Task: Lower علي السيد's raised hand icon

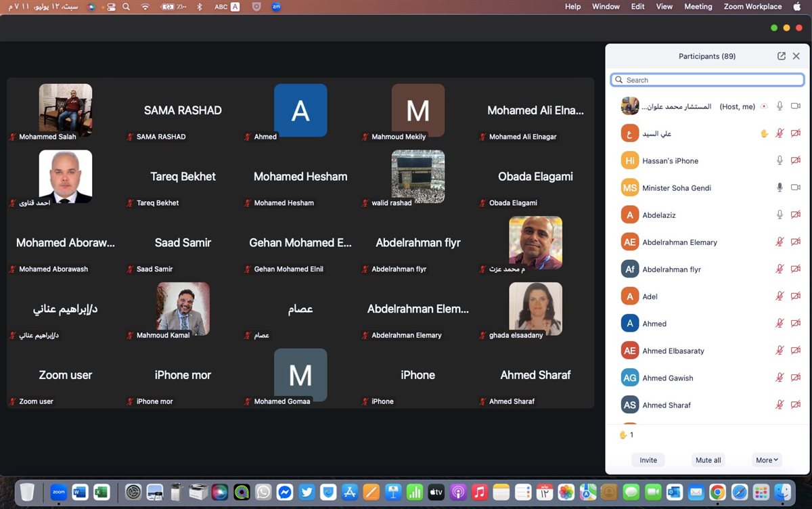Action: (764, 133)
